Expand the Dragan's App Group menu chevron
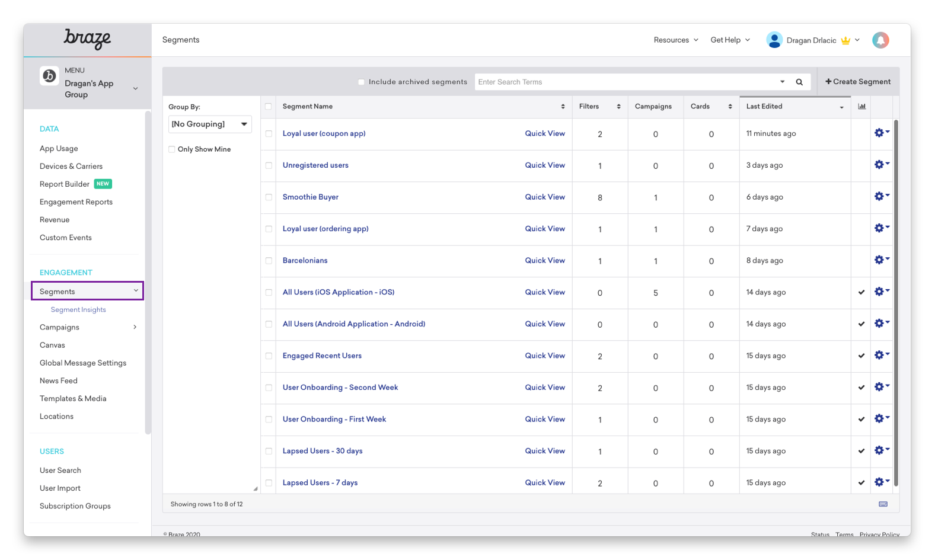This screenshot has height=560, width=935. coord(136,89)
